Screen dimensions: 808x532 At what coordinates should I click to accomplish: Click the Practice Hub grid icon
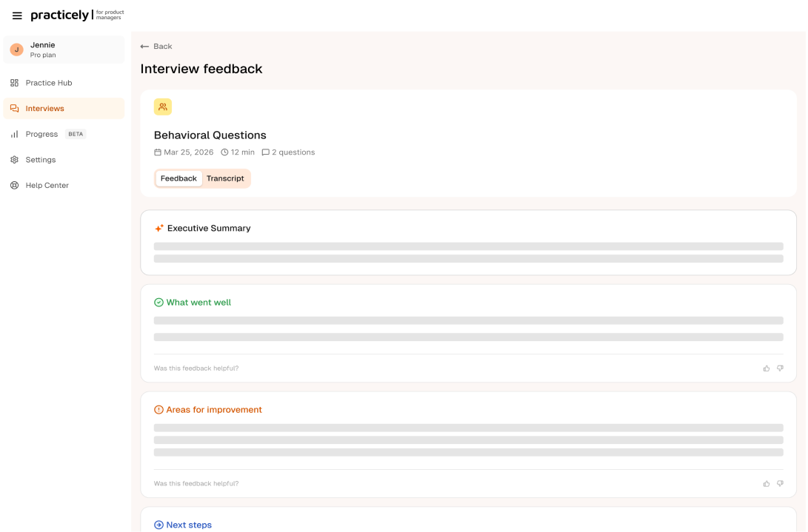click(14, 83)
